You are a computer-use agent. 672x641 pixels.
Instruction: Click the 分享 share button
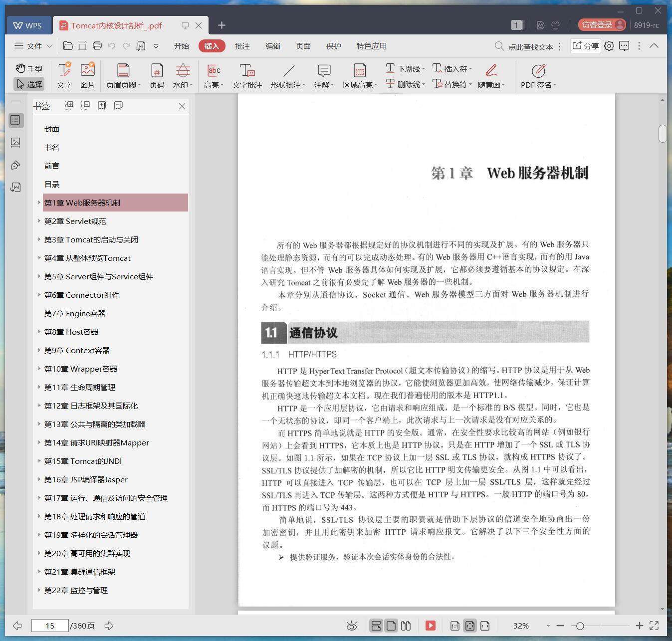click(585, 46)
